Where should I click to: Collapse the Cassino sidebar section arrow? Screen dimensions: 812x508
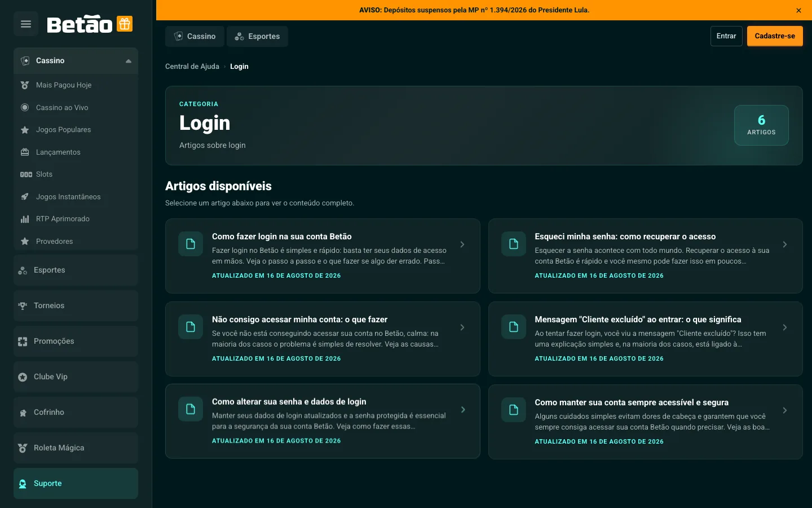click(129, 61)
